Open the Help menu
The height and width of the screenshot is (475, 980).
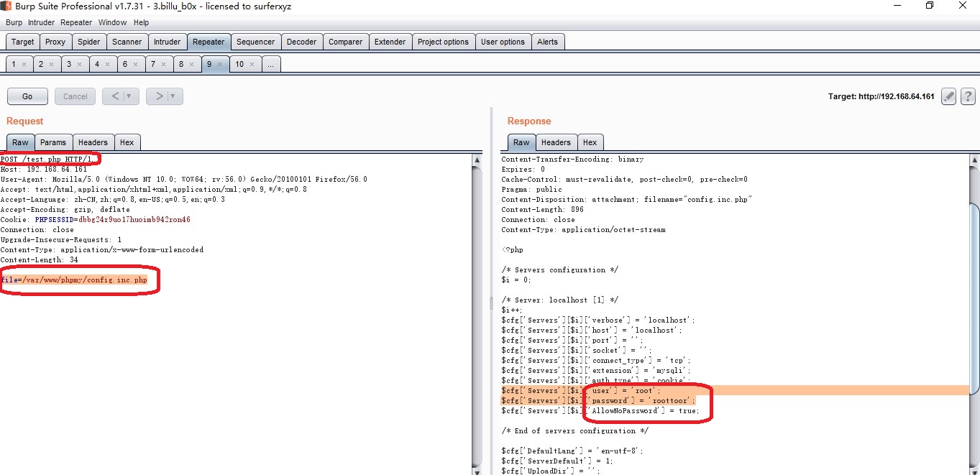pyautogui.click(x=141, y=22)
